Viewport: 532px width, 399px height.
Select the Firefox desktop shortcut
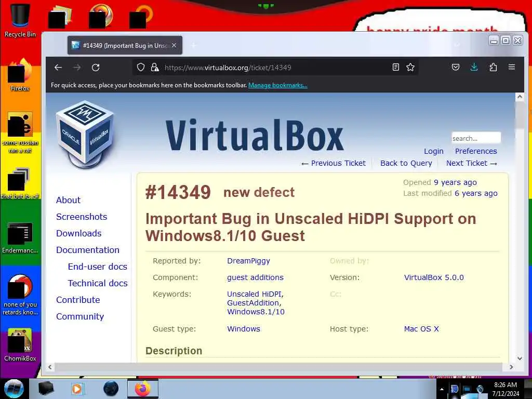click(20, 75)
